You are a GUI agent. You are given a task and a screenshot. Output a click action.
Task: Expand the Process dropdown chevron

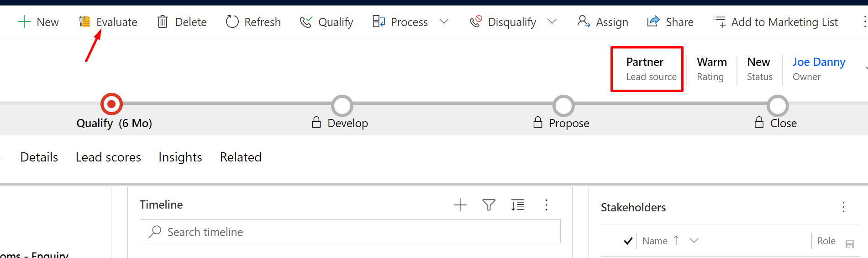click(444, 22)
